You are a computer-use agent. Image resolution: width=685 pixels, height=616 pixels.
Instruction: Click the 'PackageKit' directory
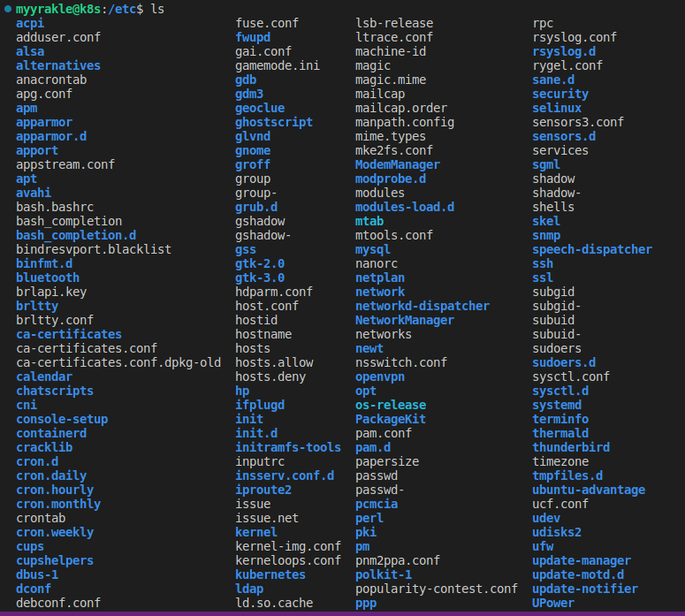(391, 420)
